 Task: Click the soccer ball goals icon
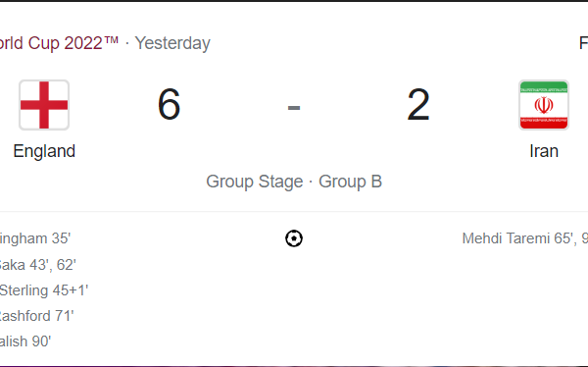click(294, 238)
